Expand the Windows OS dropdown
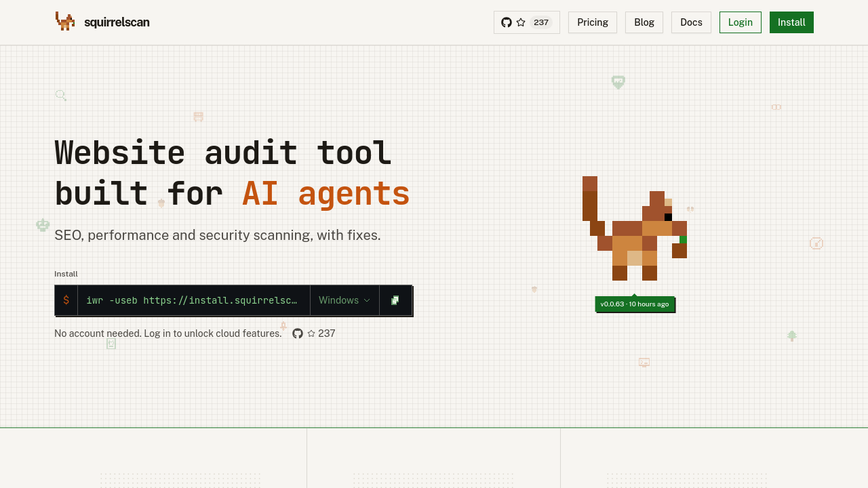This screenshot has height=488, width=868. click(344, 300)
